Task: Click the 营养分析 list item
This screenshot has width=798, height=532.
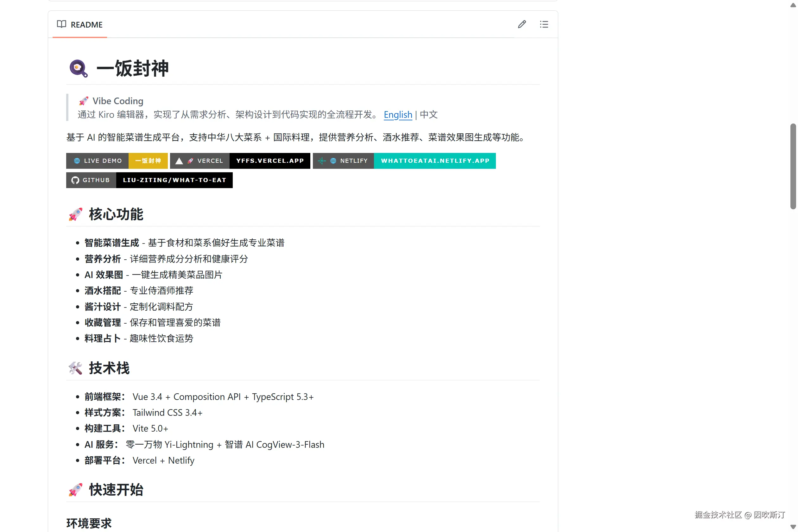Action: (x=166, y=259)
